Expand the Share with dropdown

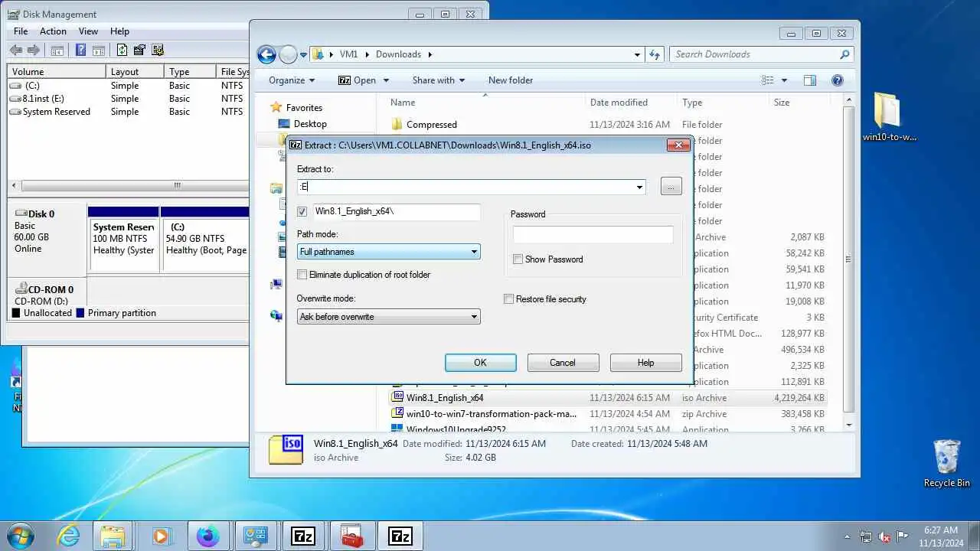pos(439,80)
